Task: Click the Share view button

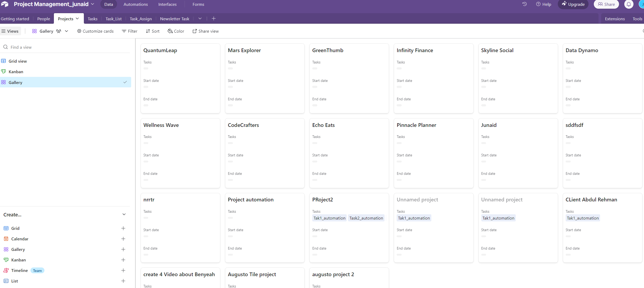Action: tap(206, 31)
